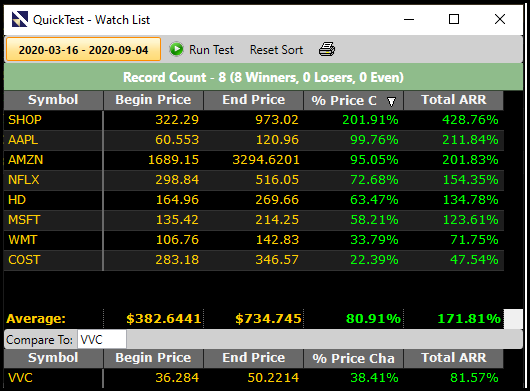Click the green Run Test play icon
This screenshot has width=530, height=391.
[176, 49]
